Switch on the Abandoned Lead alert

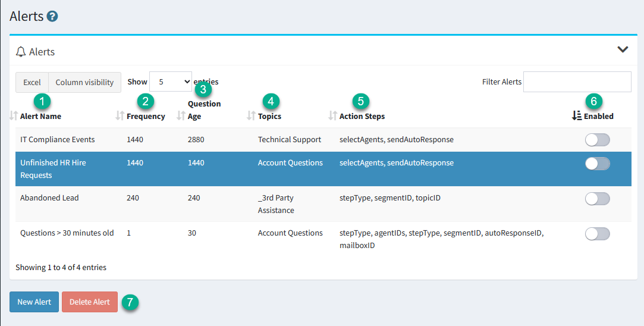pos(598,199)
